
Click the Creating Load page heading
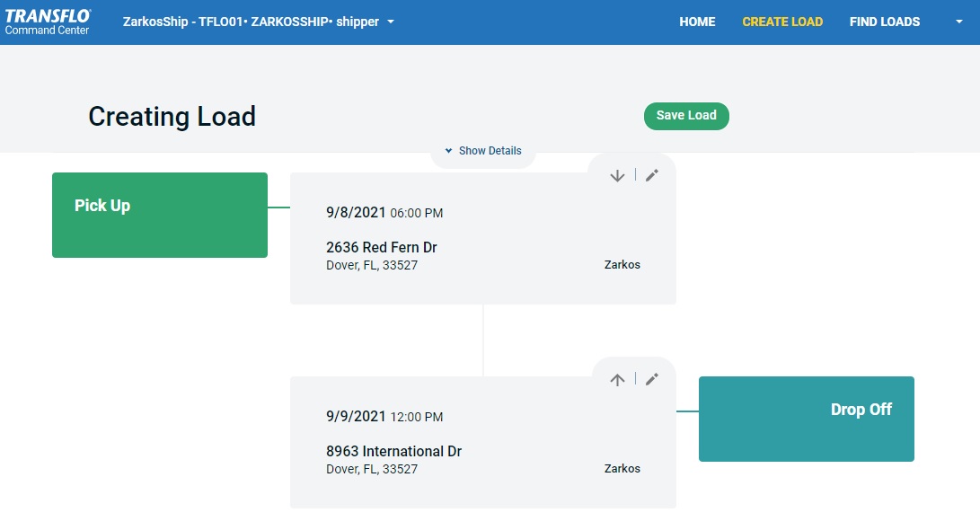(172, 116)
